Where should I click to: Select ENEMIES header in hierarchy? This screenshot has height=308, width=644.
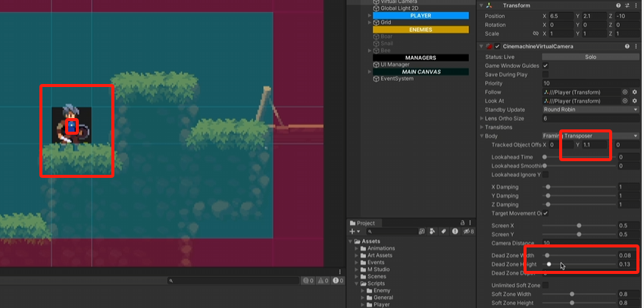click(x=420, y=30)
